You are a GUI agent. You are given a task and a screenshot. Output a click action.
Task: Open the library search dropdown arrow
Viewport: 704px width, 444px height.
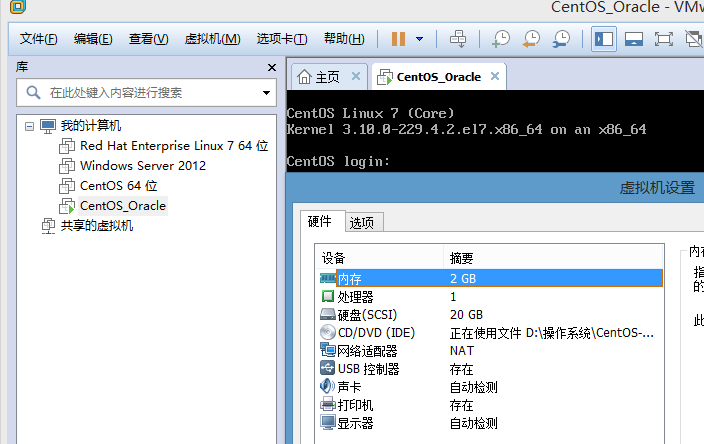266,93
